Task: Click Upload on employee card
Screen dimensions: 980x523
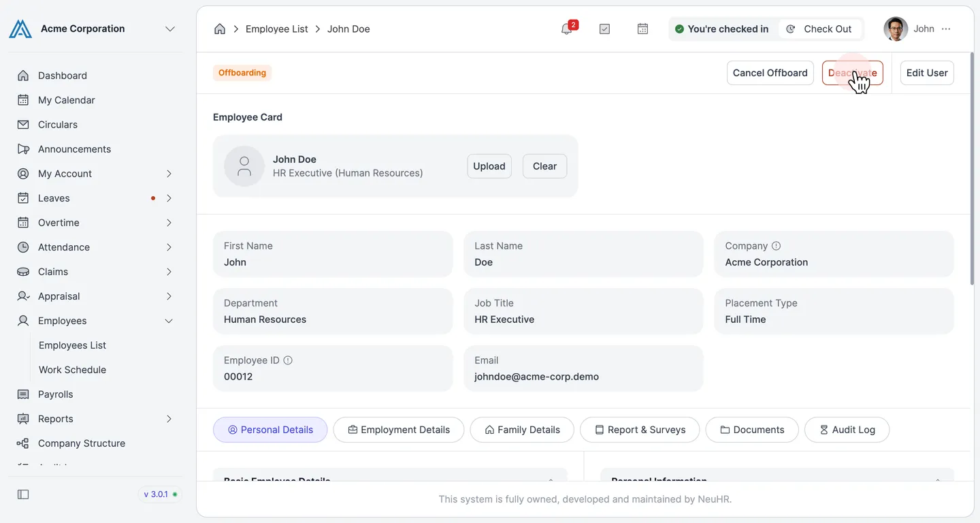Action: [x=489, y=166]
